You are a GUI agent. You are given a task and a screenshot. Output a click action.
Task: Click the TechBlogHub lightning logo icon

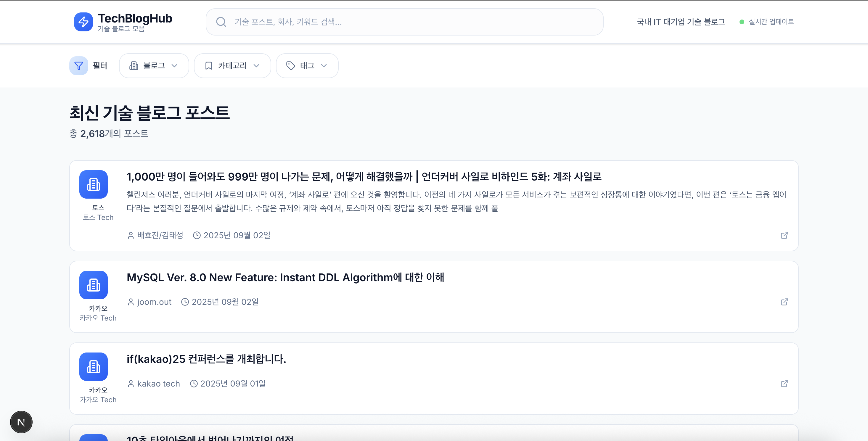coord(83,22)
